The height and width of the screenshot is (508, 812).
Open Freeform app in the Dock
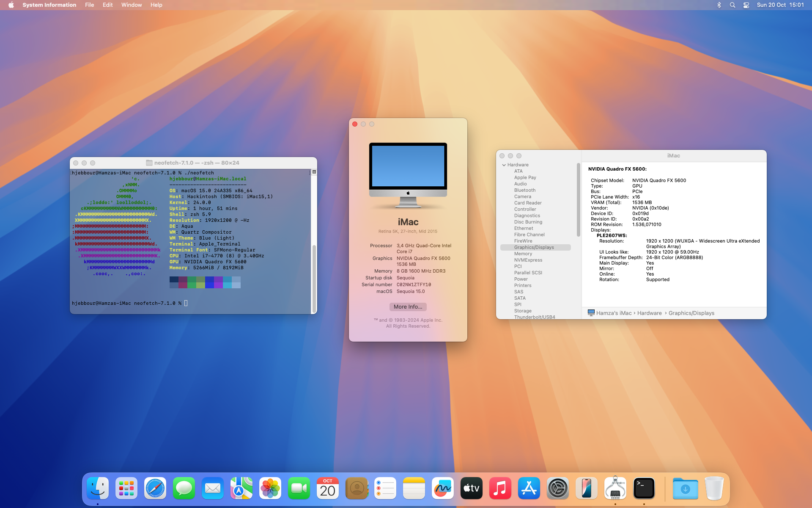tap(442, 488)
